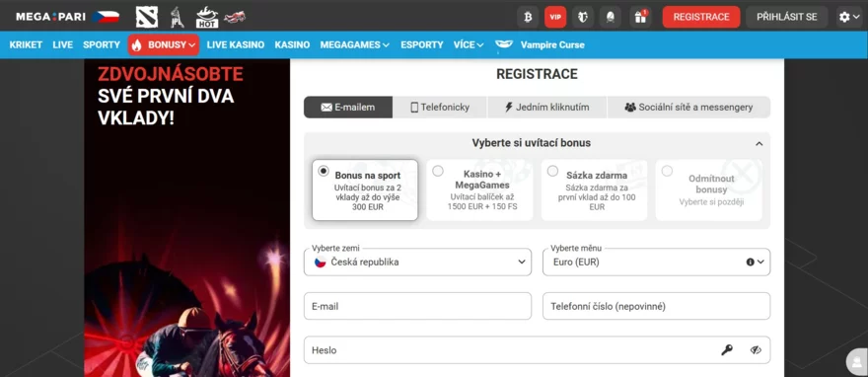Select Odmítnout bonusy option
Screen dimensions: 868x377
[x=709, y=189]
